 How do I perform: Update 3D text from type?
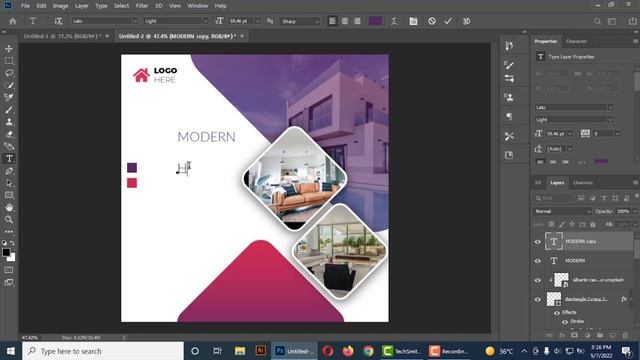(x=467, y=21)
